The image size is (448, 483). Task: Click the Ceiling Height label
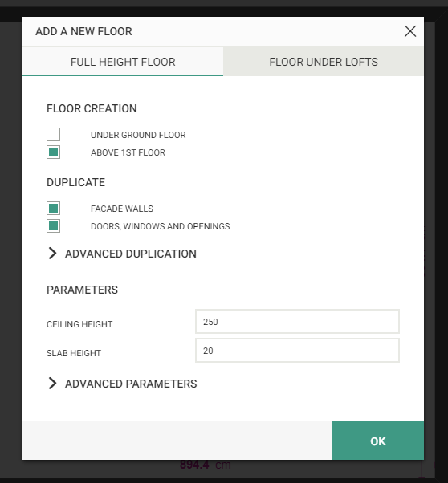(x=79, y=324)
